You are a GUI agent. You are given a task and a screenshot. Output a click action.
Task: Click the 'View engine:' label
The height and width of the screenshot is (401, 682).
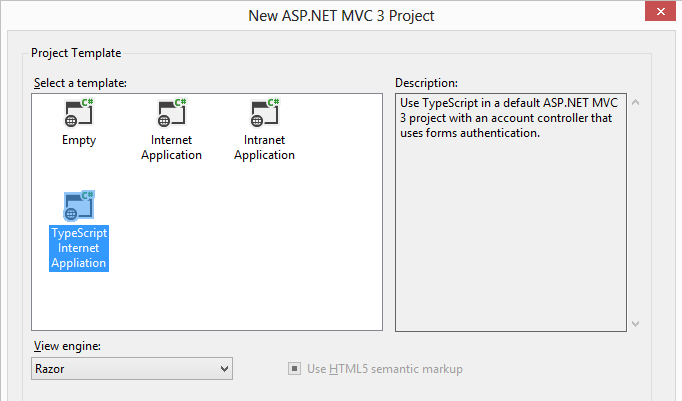coord(67,346)
